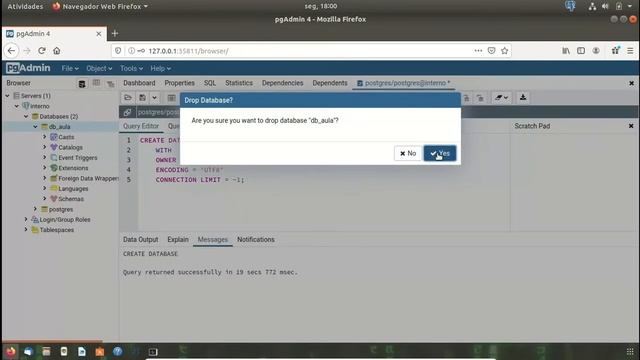
Task: Select the Query Editor tab
Action: click(x=141, y=126)
